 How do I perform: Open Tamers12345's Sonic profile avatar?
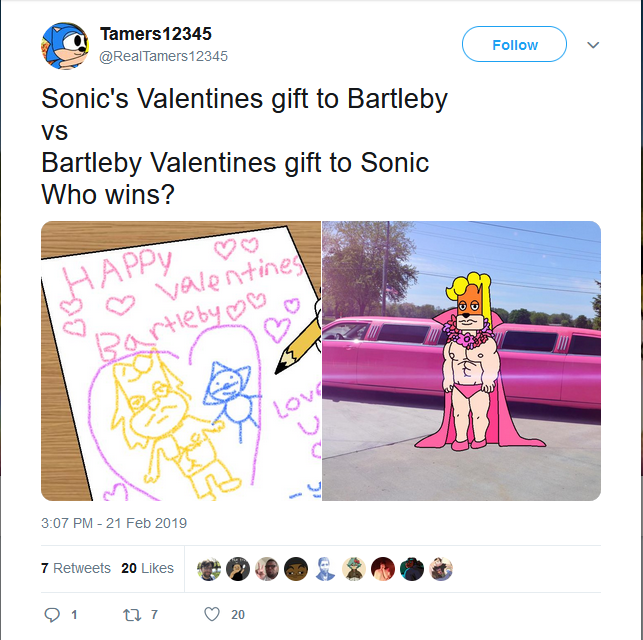[65, 46]
